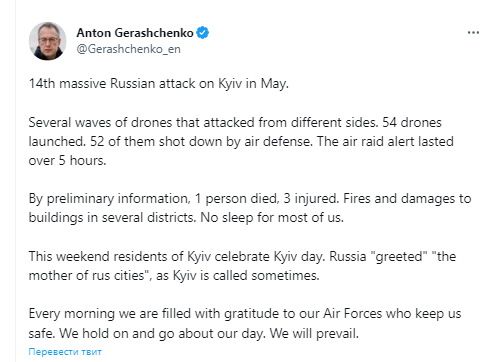Click the words "54 drones" in the tweet
Image resolution: width=488 pixels, height=362 pixels.
(x=412, y=122)
